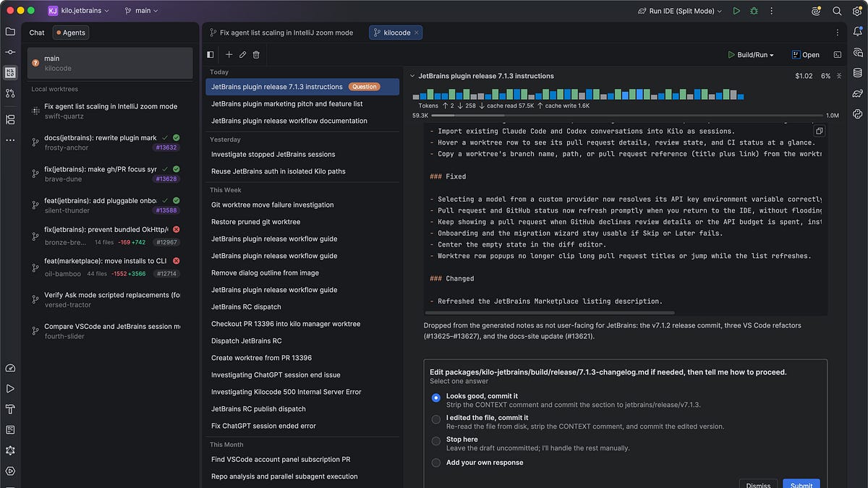Open session 'Dispatch JetBrains RC'

(x=302, y=341)
